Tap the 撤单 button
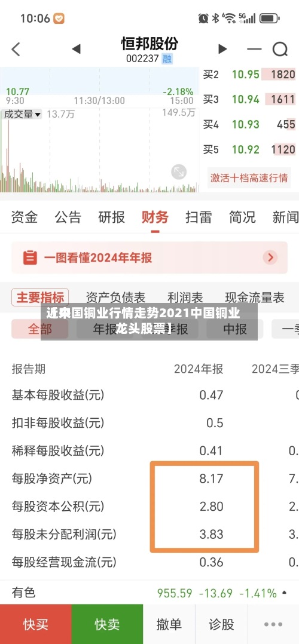Viewport: 299px width, 644px height. pyautogui.click(x=169, y=624)
